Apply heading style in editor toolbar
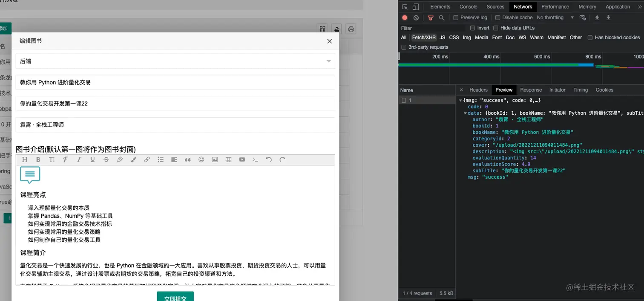644x301 pixels. point(24,159)
